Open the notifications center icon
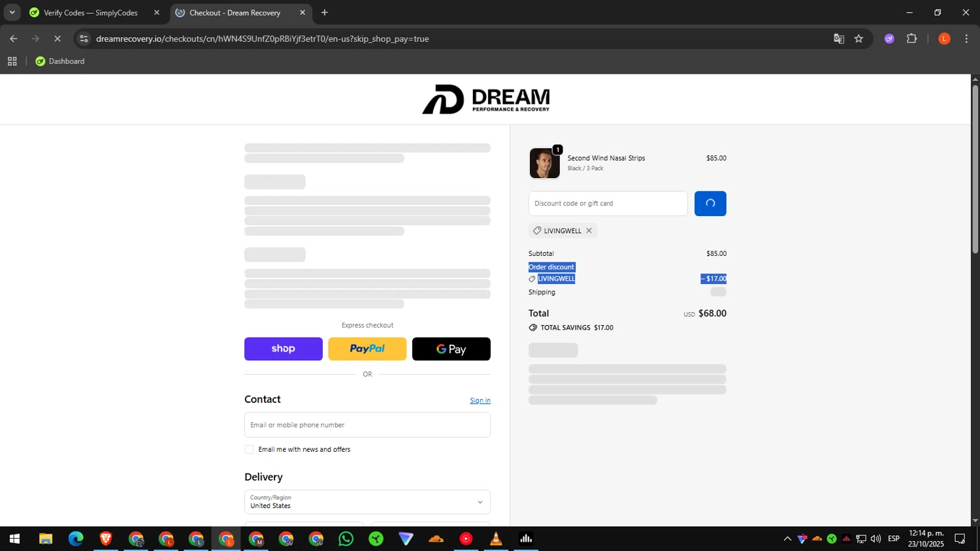 (960, 539)
